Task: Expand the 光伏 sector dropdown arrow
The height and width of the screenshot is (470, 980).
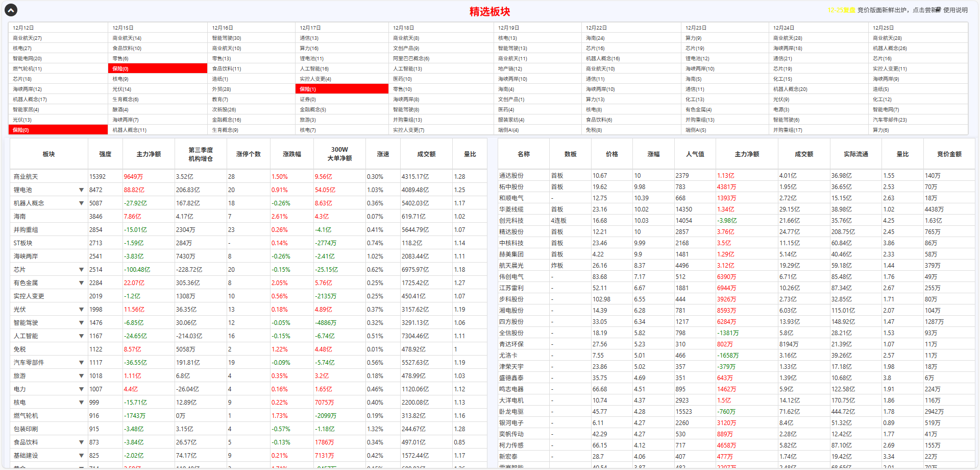Action: pyautogui.click(x=81, y=310)
